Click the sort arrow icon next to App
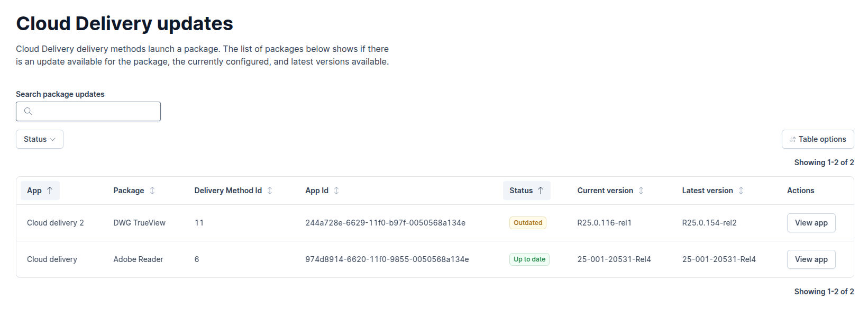Viewport: 868px width, 316px height. pyautogui.click(x=50, y=191)
